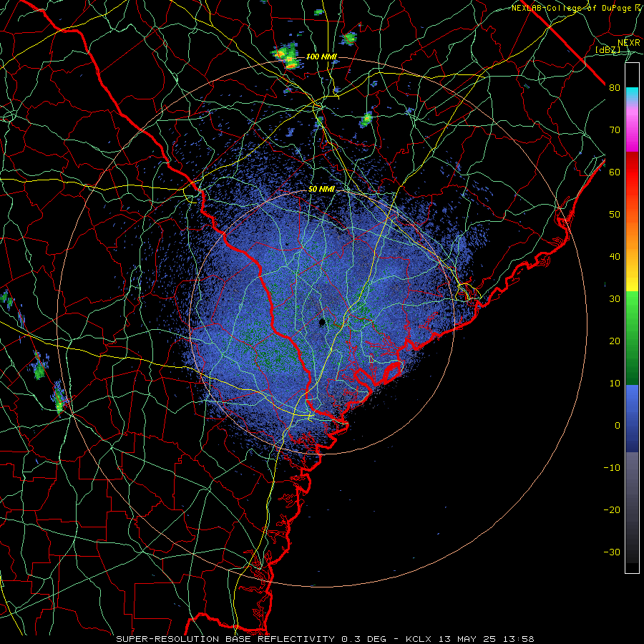The height and width of the screenshot is (644, 644).
Task: Click the -10 dBZ scale label
Action: coord(612,468)
